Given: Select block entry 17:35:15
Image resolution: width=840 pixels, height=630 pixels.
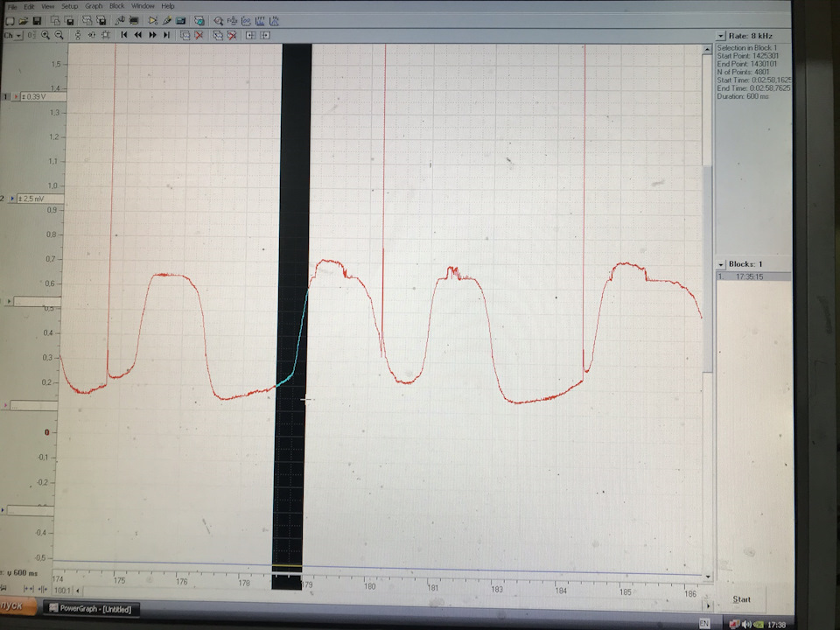Looking at the screenshot, I should click(753, 276).
